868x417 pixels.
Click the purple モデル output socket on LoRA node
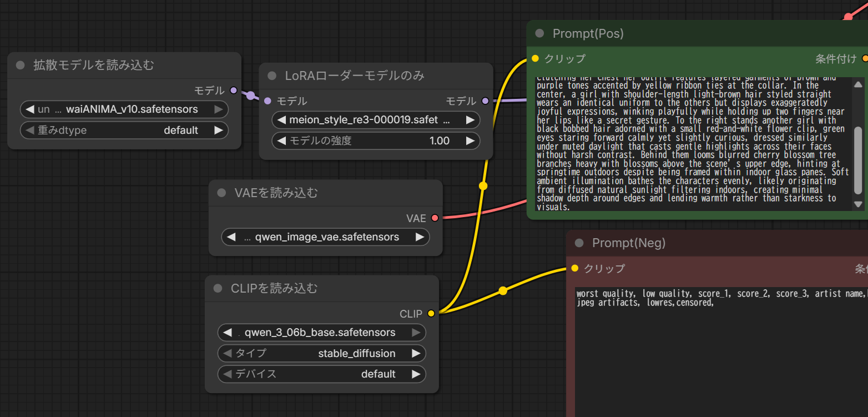[x=486, y=101]
